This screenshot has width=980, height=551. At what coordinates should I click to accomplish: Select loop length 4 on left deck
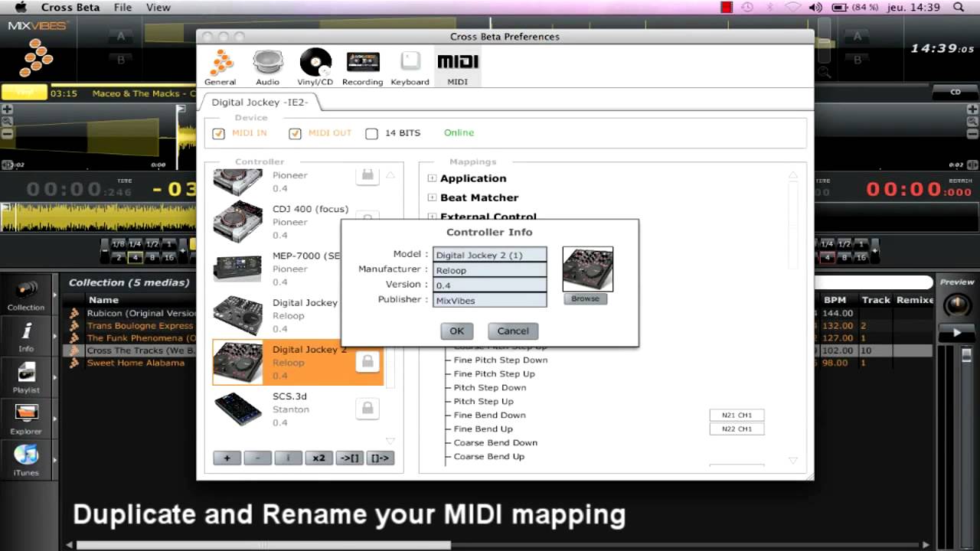(136, 257)
